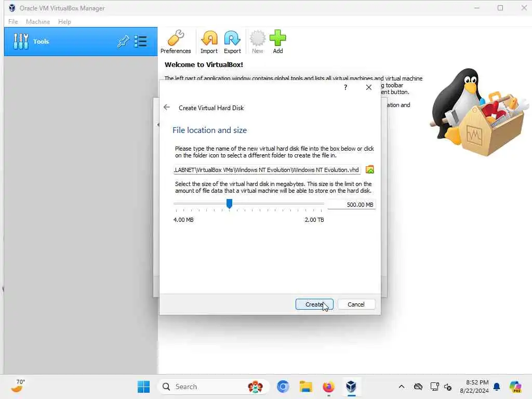Open the Copilot icon in the taskbar
Screen dimensions: 532x399
click(x=515, y=387)
